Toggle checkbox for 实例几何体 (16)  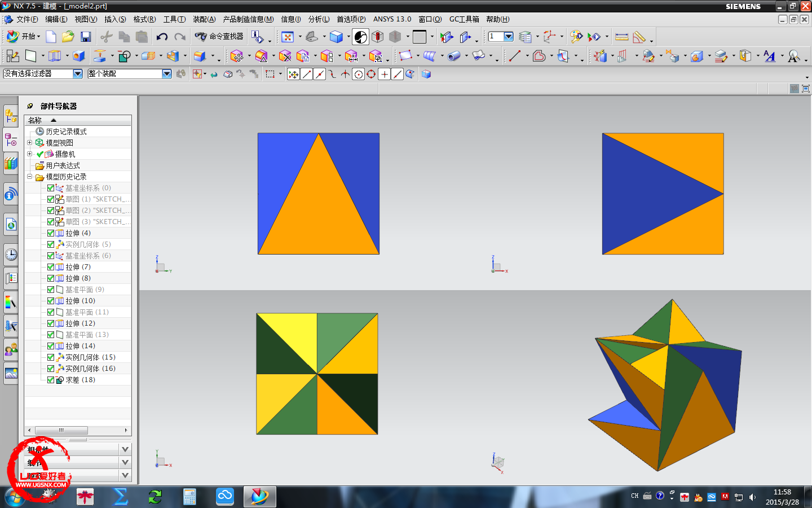coord(51,369)
